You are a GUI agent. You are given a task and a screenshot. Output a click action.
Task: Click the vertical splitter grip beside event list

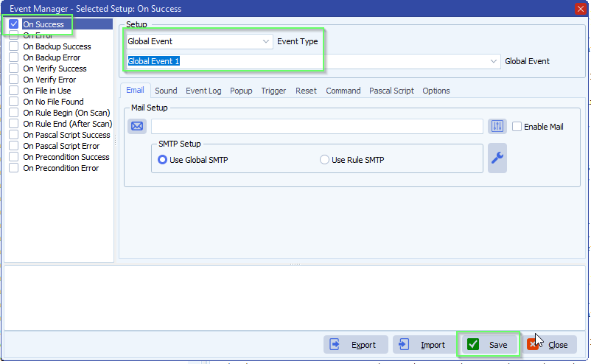116,140
